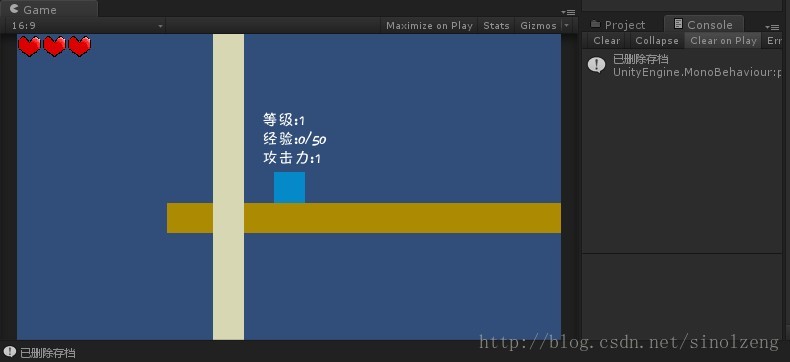Switch to the Game tab
Image resolution: width=790 pixels, height=362 pixels.
(x=48, y=10)
